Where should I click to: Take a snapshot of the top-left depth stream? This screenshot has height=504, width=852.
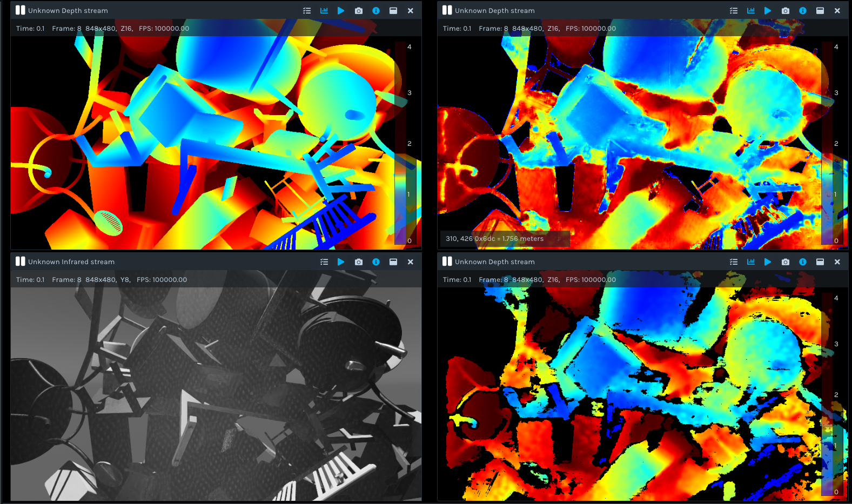359,11
